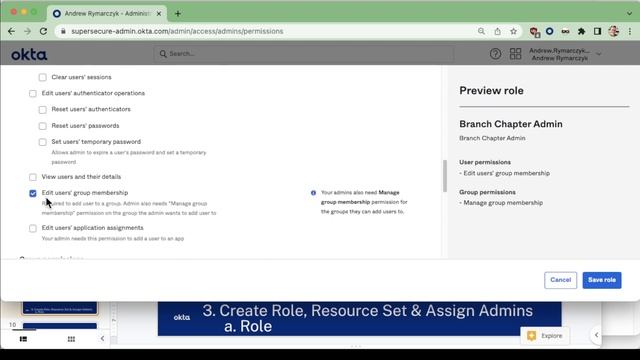Enable Reset users' passwords permission
Viewport: 640px width, 360px height.
(42, 126)
